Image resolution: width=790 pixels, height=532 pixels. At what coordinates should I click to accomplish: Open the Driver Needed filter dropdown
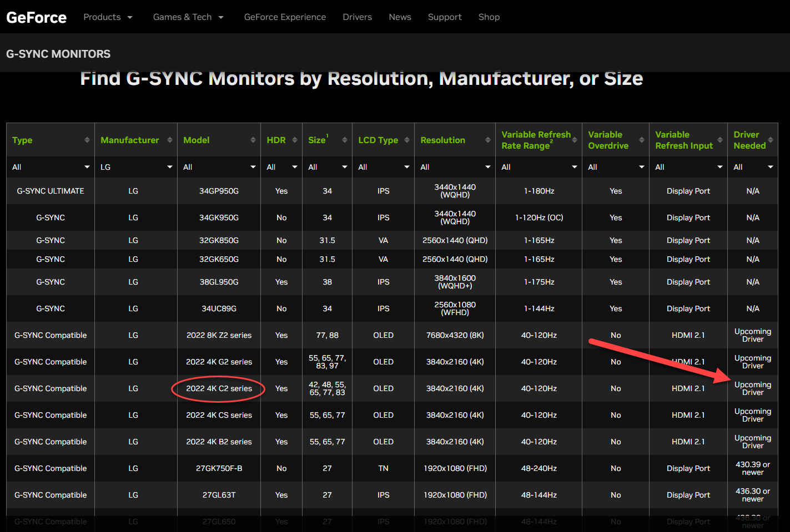tap(753, 167)
